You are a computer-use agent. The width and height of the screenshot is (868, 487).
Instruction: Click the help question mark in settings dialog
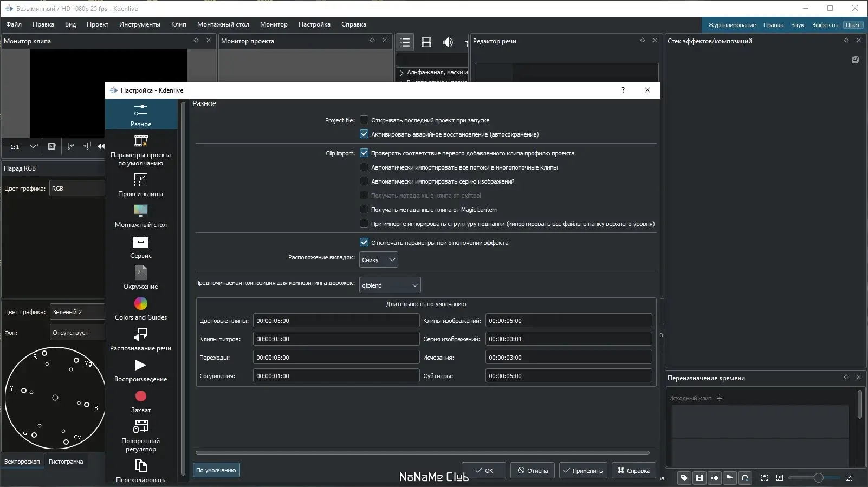pyautogui.click(x=623, y=90)
